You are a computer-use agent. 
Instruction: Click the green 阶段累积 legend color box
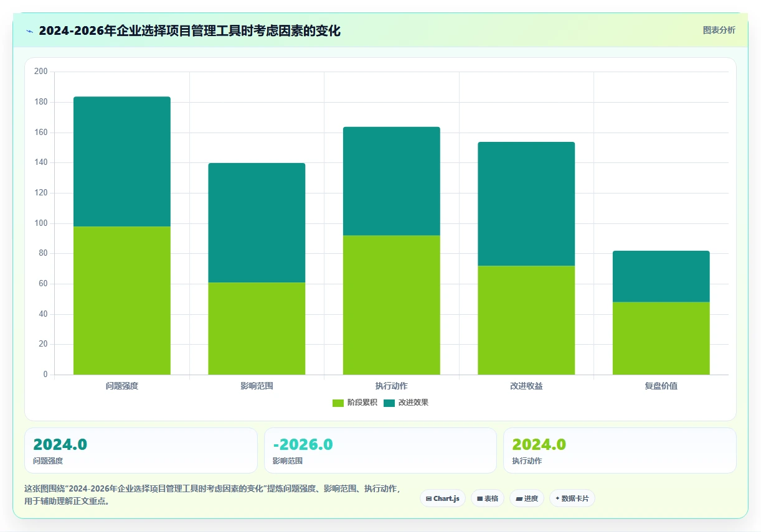point(338,403)
